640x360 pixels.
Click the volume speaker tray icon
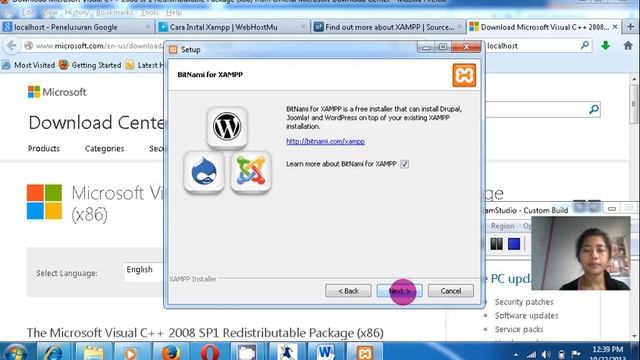coord(546,355)
